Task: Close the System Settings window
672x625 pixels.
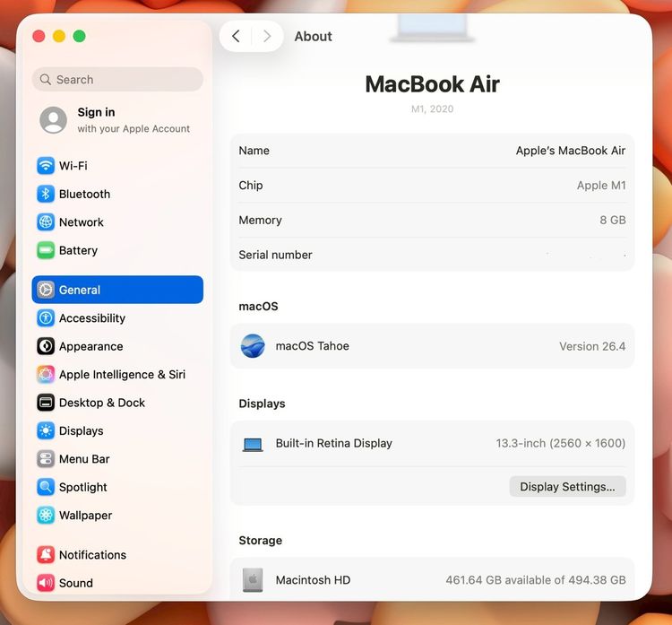Action: tap(39, 36)
